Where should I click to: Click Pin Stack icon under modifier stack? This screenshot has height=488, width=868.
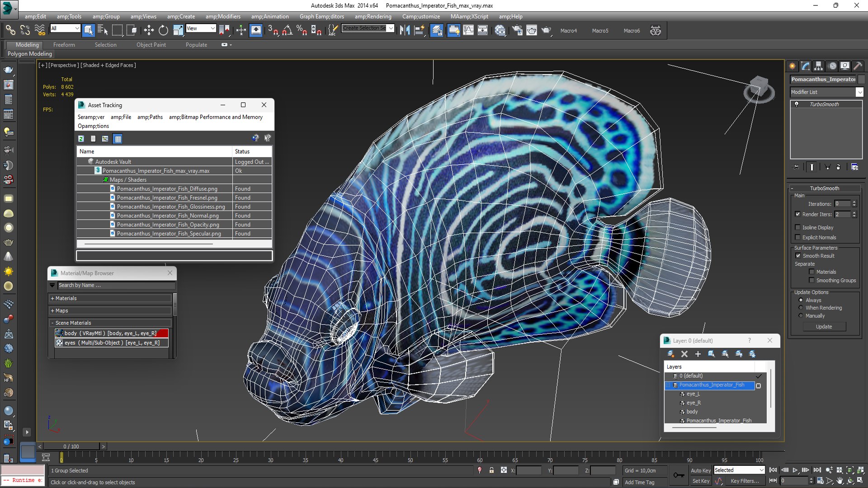796,167
